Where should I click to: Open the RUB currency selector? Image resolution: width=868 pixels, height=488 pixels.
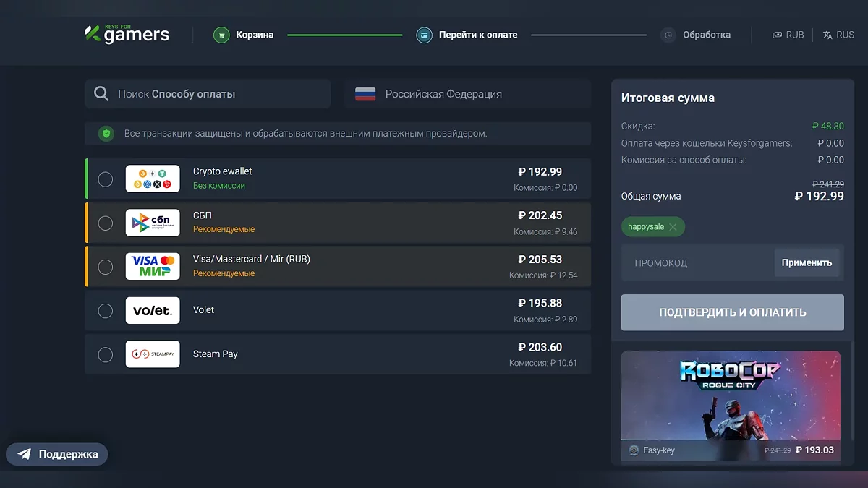pos(788,35)
